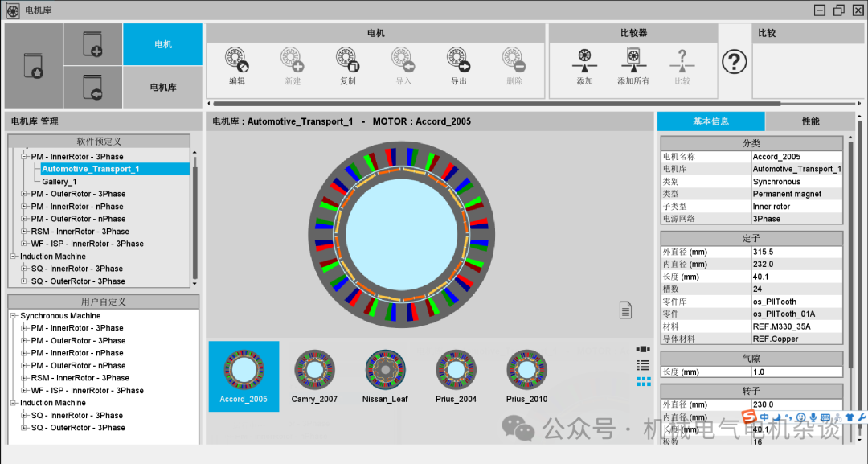Click the 用户自定义 section header
The image size is (868, 464).
pos(104,302)
